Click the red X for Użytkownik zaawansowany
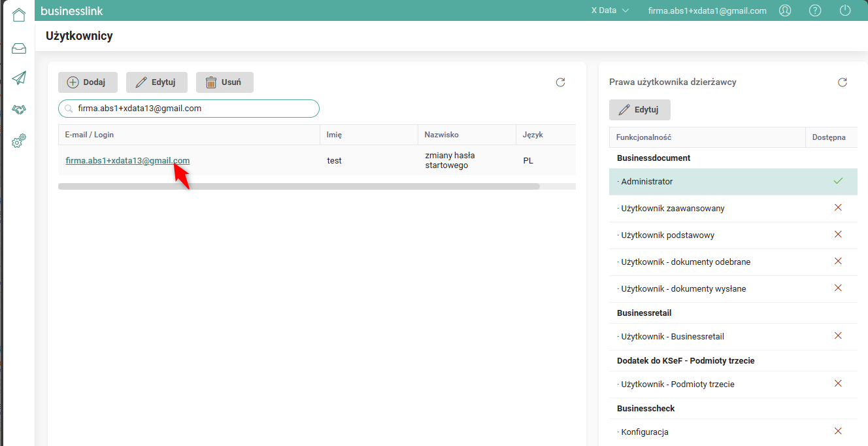868x446 pixels. (x=838, y=207)
